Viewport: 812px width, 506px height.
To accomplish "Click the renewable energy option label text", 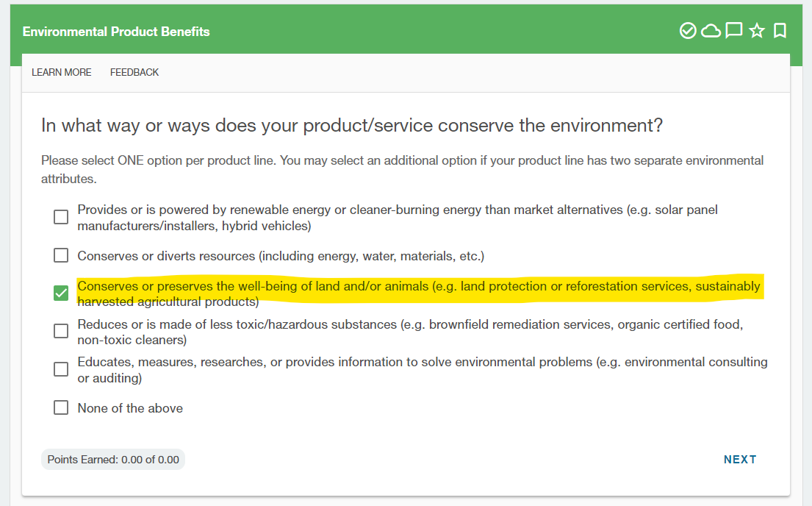I will [x=398, y=218].
